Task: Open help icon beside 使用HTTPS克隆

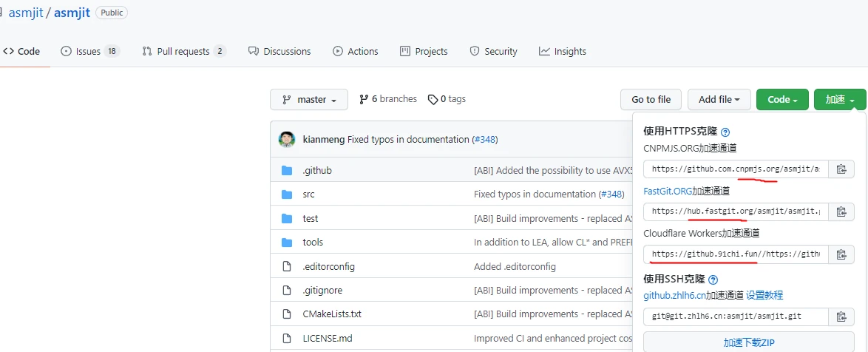Action: (x=725, y=132)
